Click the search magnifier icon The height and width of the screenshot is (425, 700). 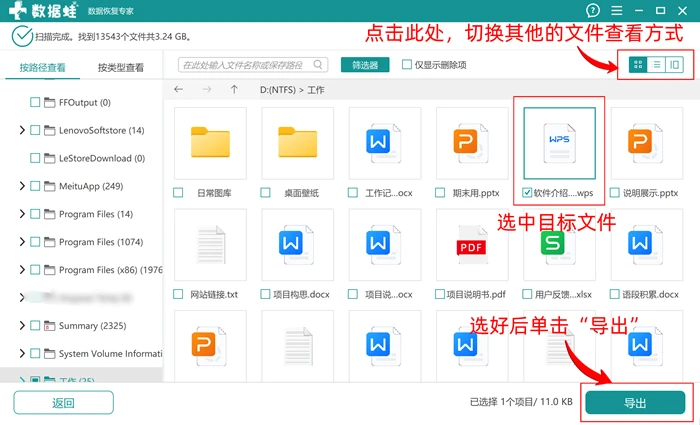(x=318, y=65)
